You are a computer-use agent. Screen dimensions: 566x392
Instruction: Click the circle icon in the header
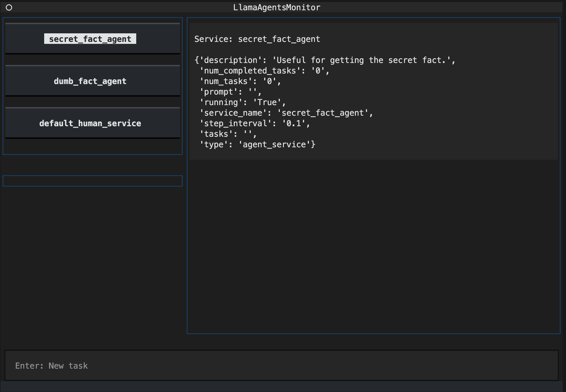tap(9, 7)
